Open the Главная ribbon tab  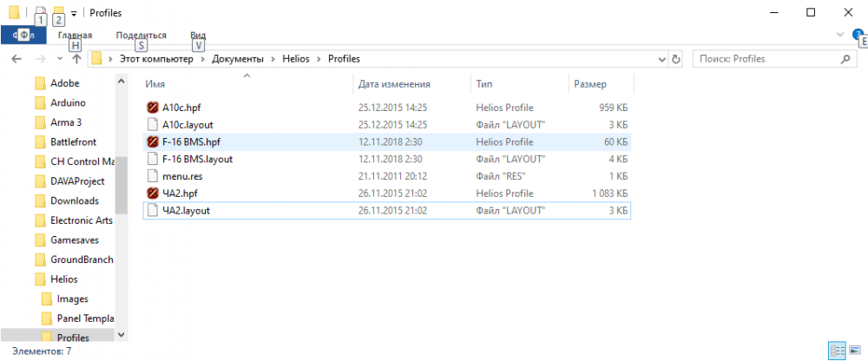click(75, 35)
